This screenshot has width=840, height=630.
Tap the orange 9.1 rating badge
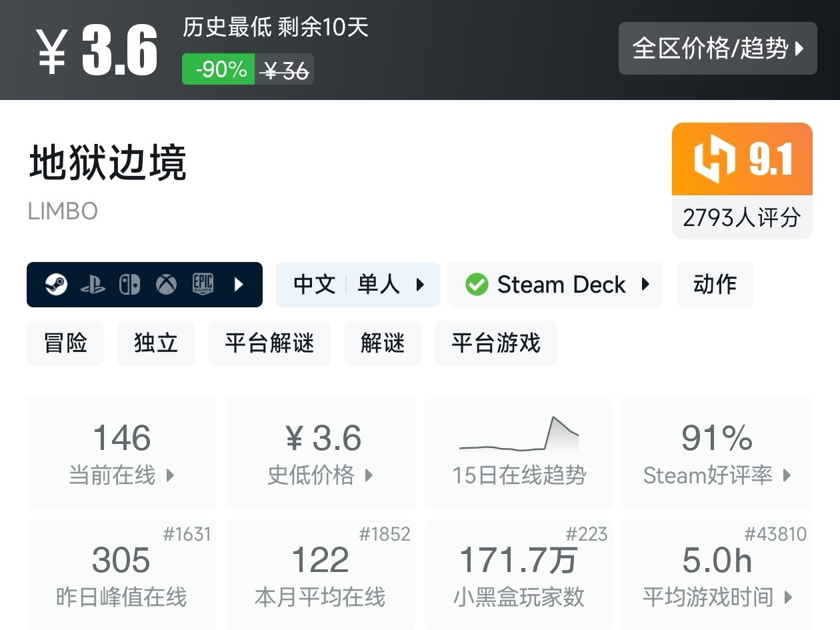pyautogui.click(x=742, y=160)
